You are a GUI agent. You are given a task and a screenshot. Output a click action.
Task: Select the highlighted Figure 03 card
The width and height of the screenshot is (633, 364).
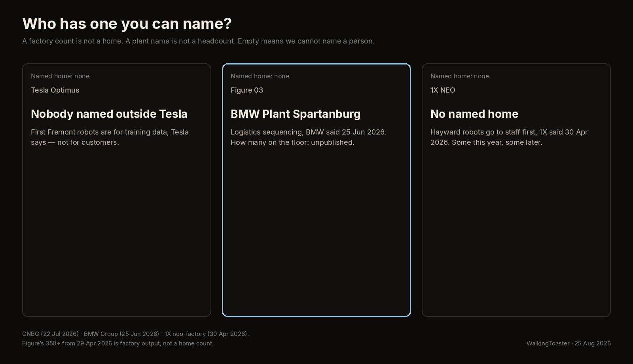316,190
